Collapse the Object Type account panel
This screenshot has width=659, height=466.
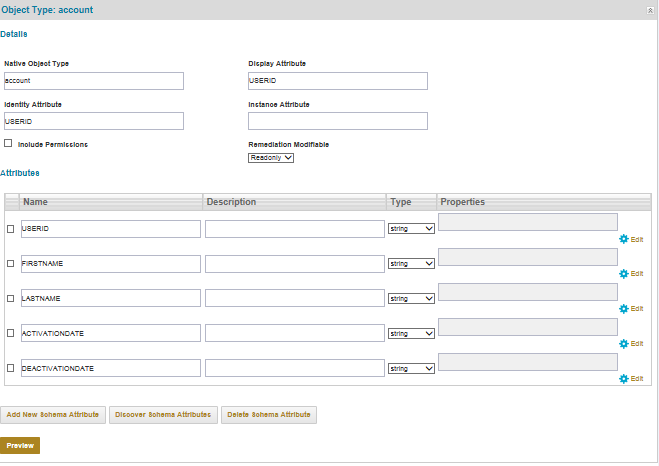pos(650,8)
